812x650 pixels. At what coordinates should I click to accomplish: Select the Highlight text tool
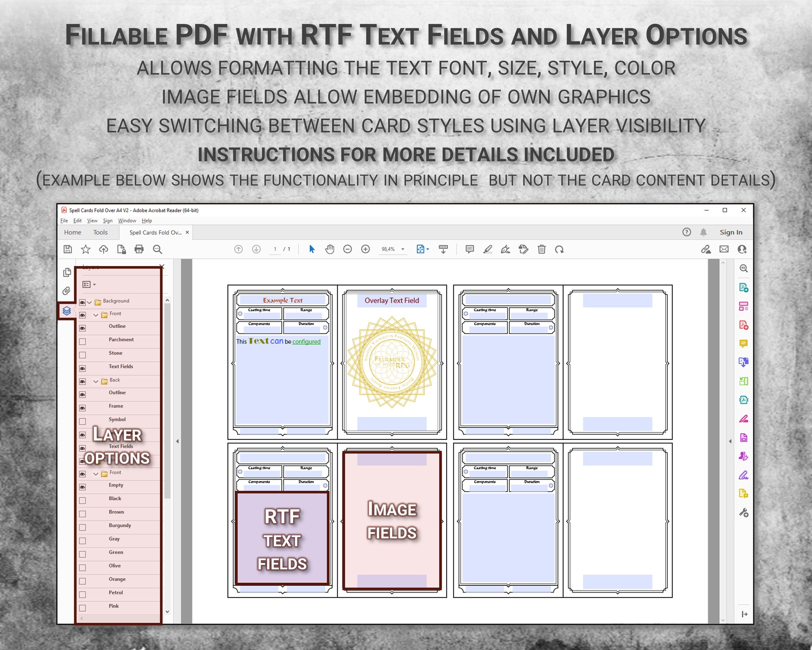pos(488,249)
